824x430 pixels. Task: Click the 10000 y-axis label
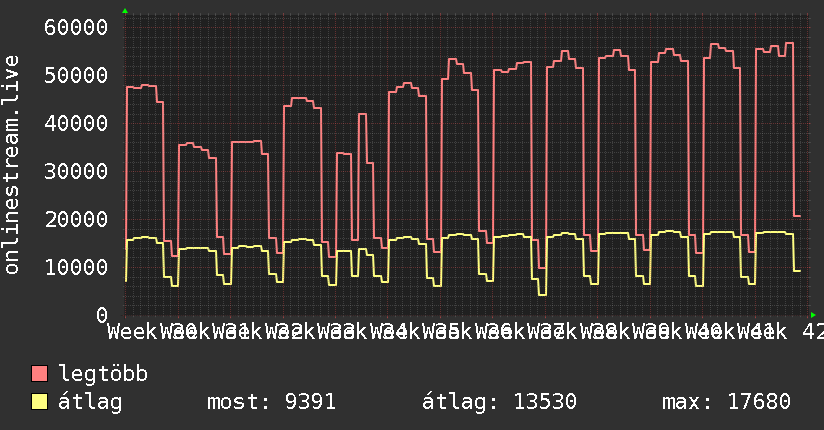click(x=76, y=268)
